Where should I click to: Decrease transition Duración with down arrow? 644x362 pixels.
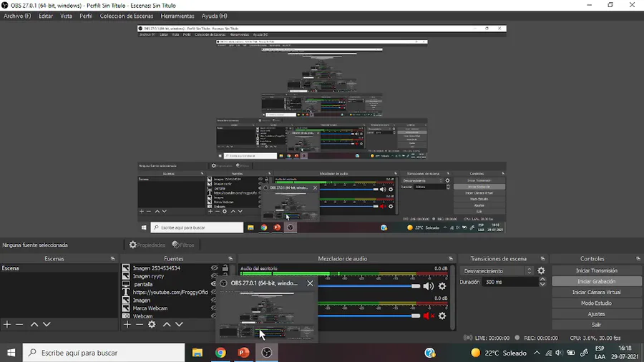(x=542, y=285)
